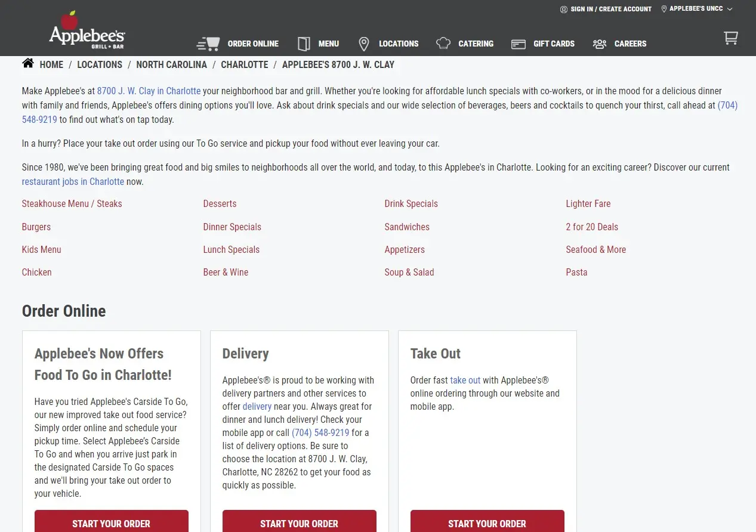
Task: Click the delivery link in the Delivery card
Action: pyautogui.click(x=257, y=407)
